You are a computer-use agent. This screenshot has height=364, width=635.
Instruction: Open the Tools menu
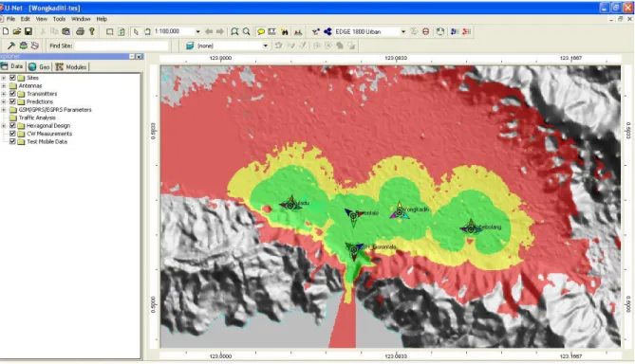(x=59, y=19)
